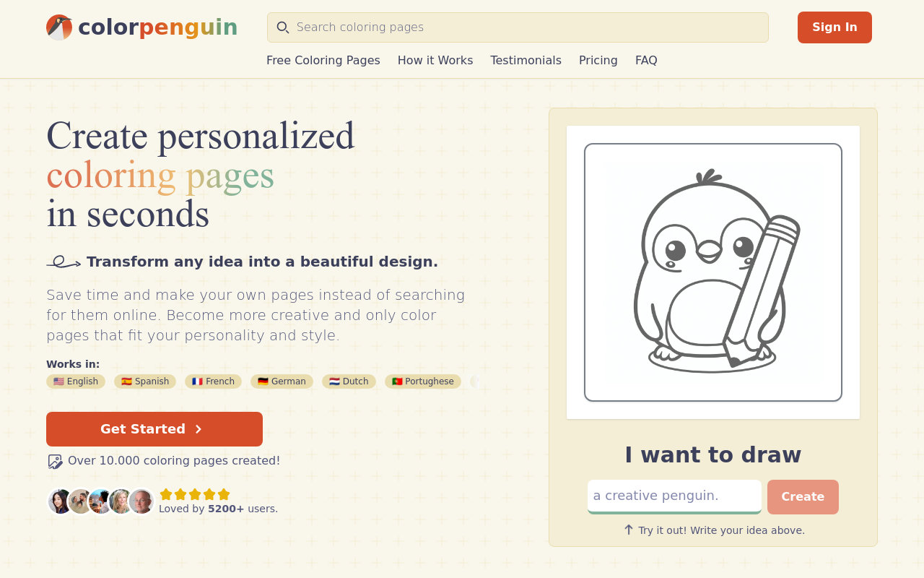Screen dimensions: 924x578
Task: Click the 'I want to draw' heading
Action: 713,455
